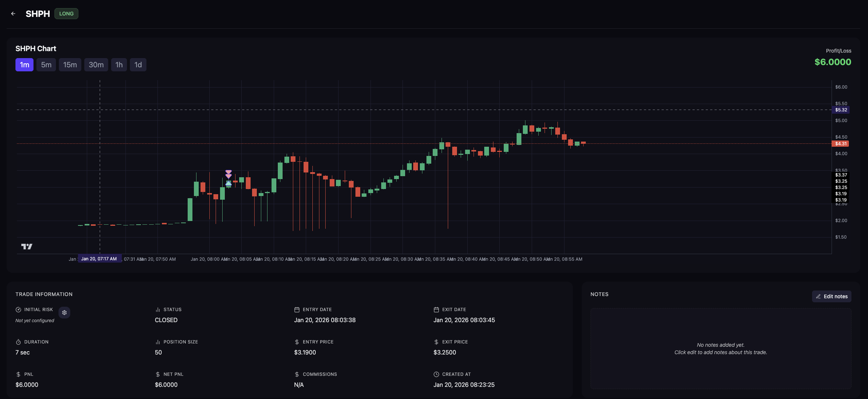Image resolution: width=868 pixels, height=399 pixels.
Task: Click the Entry Date calendar icon
Action: (297, 310)
